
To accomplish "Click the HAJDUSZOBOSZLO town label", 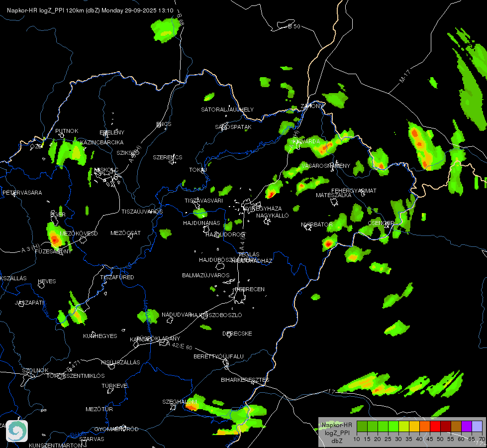I will coord(216,315).
